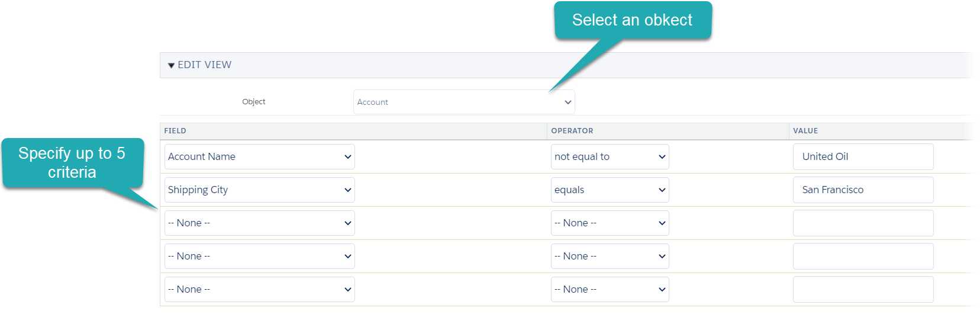Open the Object dropdown showing Account

click(463, 102)
